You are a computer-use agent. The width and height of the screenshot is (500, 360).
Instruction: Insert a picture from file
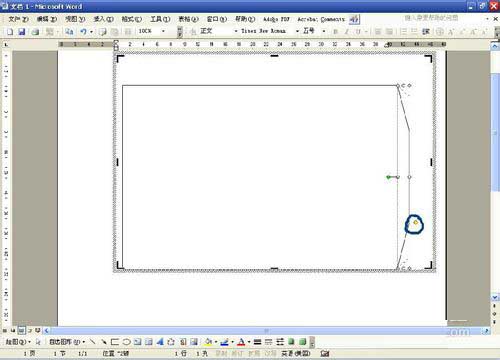194,342
